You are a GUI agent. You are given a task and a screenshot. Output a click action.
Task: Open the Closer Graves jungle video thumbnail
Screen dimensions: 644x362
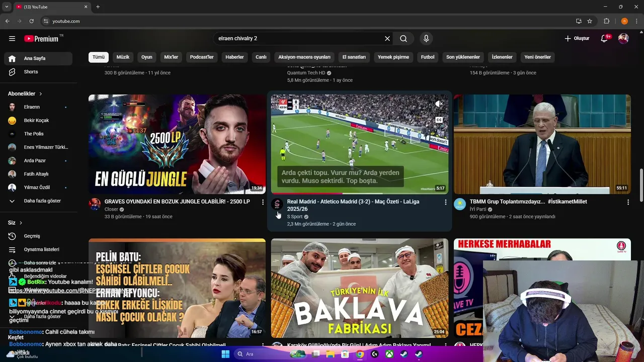pos(177,144)
